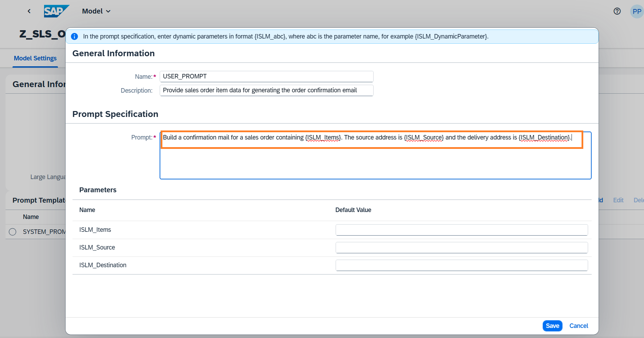Open the PP user profile avatar
Viewport: 644px width, 338px height.
[x=637, y=11]
